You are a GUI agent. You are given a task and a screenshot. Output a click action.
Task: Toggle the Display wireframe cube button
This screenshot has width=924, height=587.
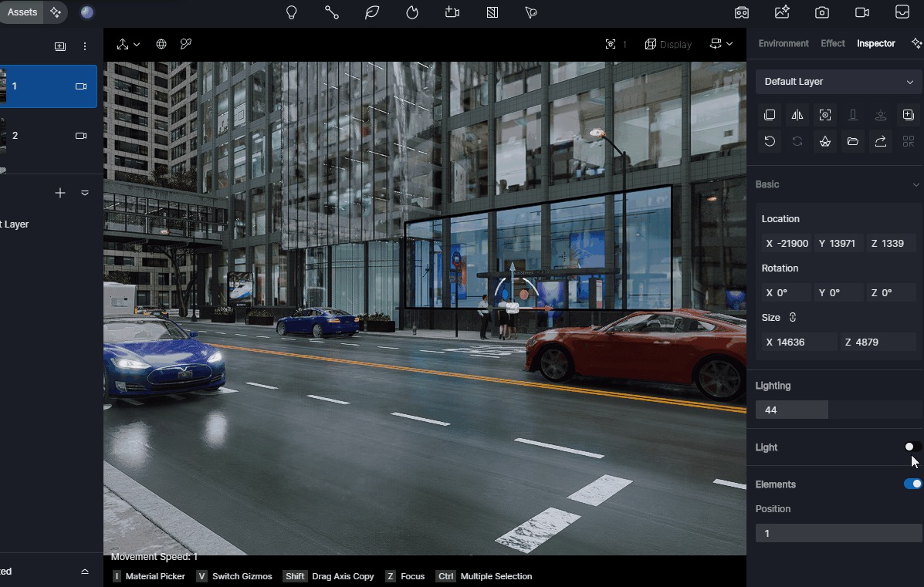coord(668,44)
